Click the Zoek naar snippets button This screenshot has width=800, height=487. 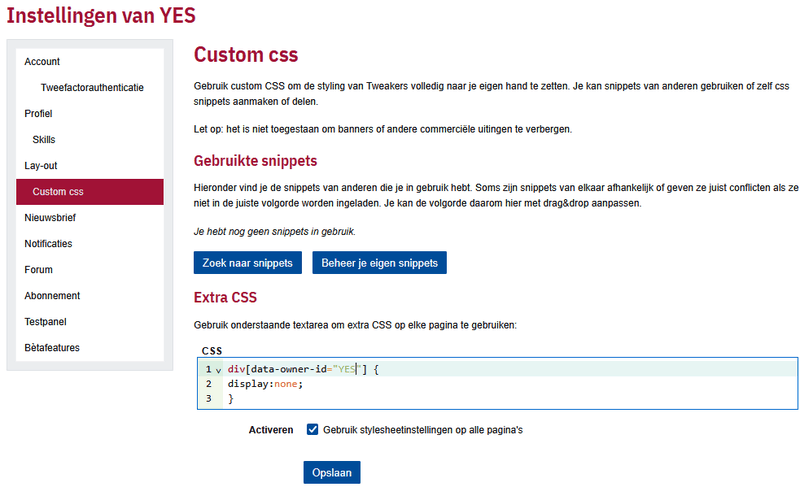click(x=247, y=263)
